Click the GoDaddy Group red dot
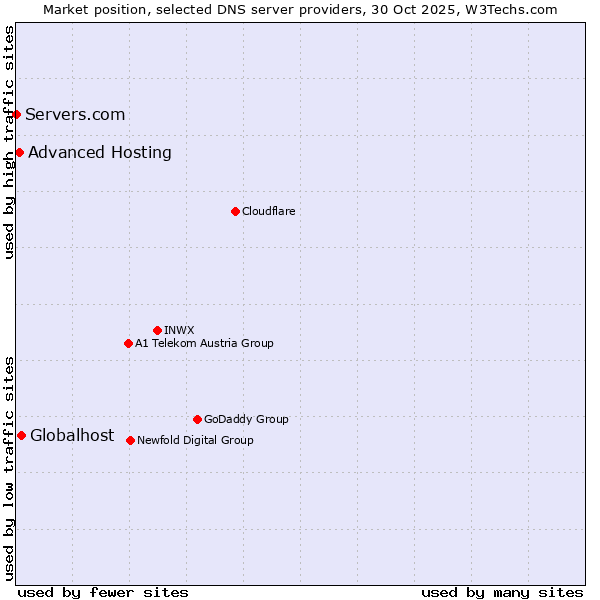The width and height of the screenshot is (600, 600). tap(197, 419)
